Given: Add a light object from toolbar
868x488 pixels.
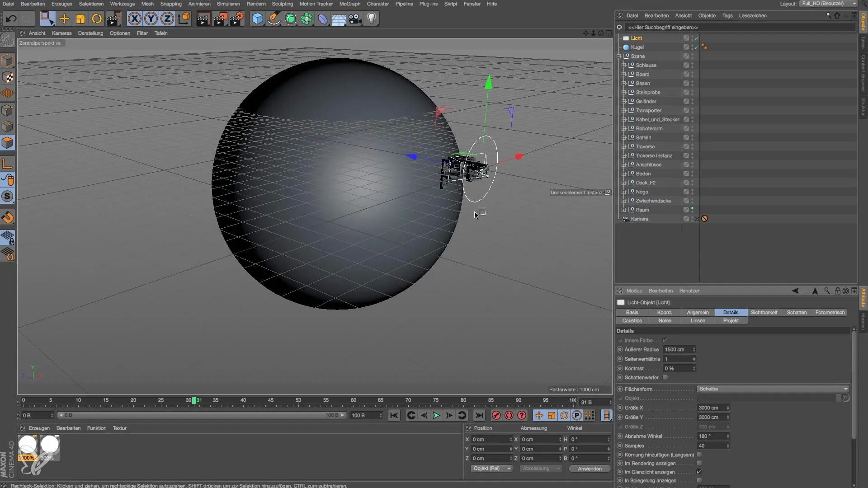Looking at the screenshot, I should point(372,19).
